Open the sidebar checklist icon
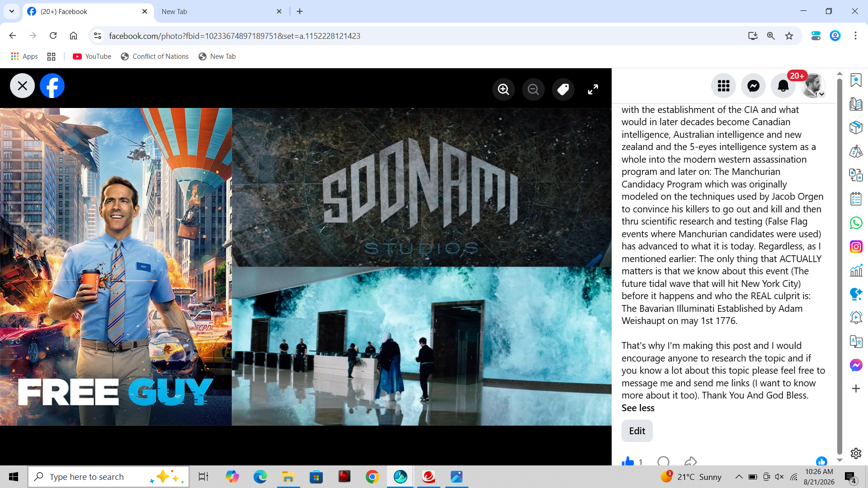 pos(856,199)
